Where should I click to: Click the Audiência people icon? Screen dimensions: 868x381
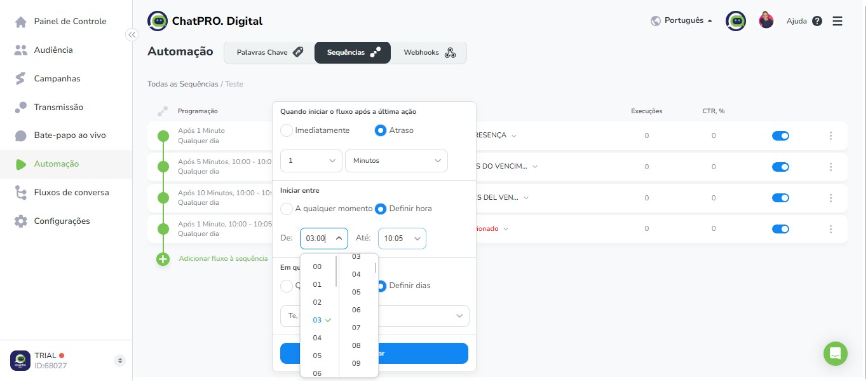point(21,50)
